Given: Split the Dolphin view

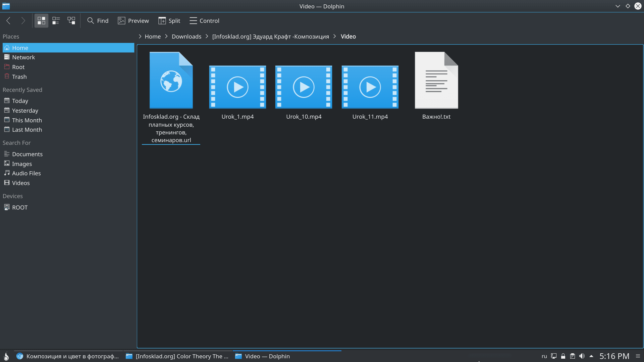Looking at the screenshot, I should [x=169, y=21].
